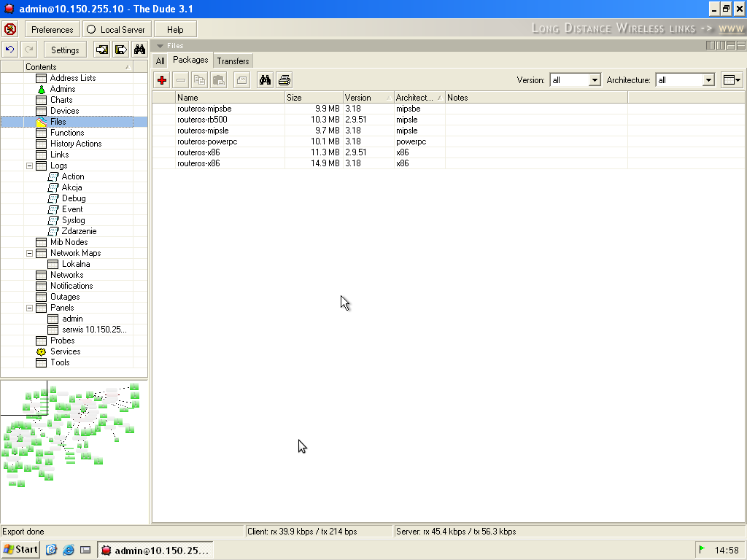Add a package with red plus
The width and height of the screenshot is (747, 560).
162,80
